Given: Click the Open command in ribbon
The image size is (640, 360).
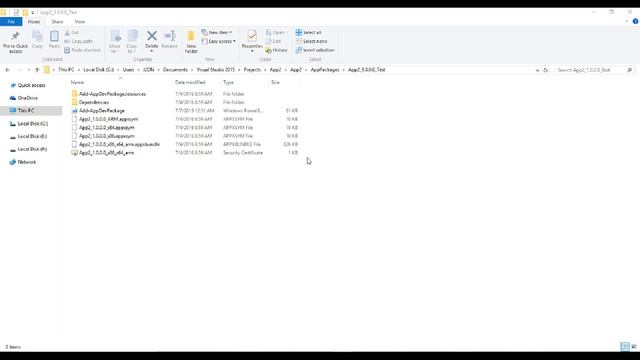Looking at the screenshot, I should [276, 33].
